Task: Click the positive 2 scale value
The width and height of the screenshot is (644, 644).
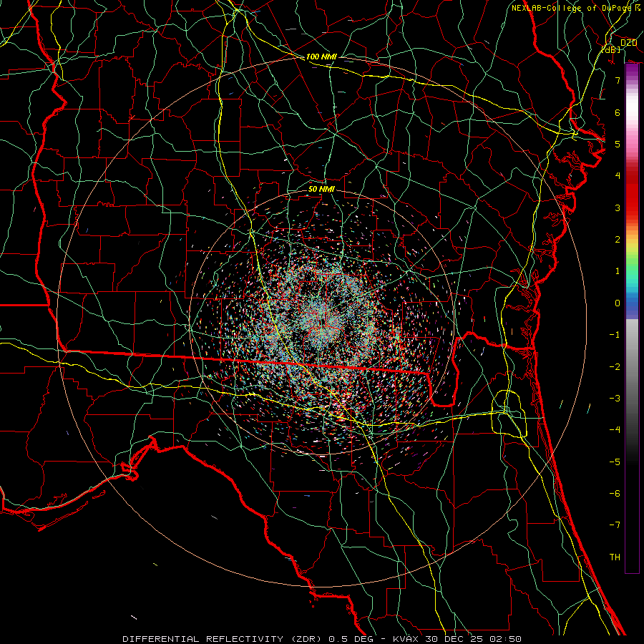Action: [618, 240]
